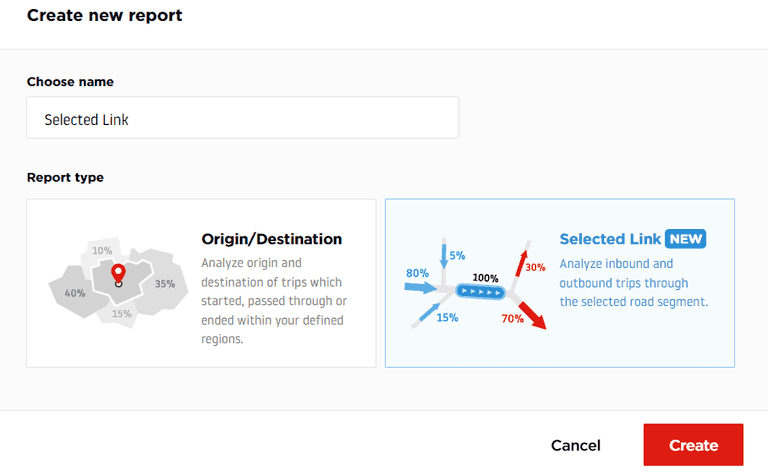
Task: Click the blue 5% inbound arrow
Action: 444,265
